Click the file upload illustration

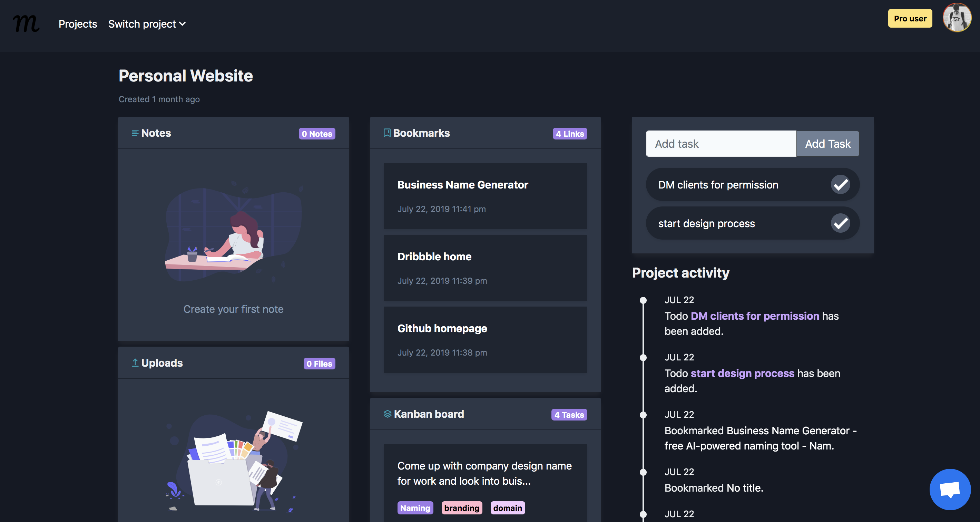pyautogui.click(x=234, y=462)
